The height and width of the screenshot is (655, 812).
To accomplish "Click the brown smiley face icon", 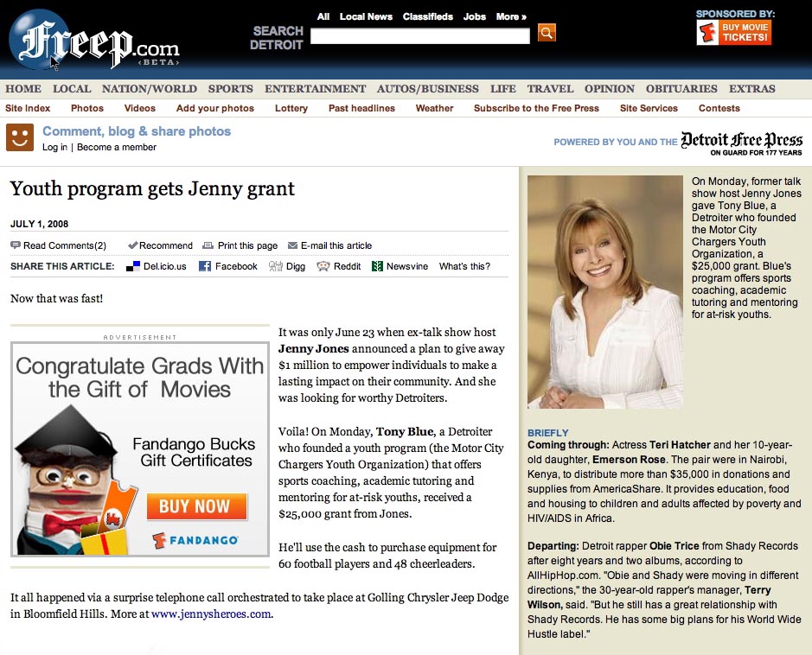I will coord(20,137).
